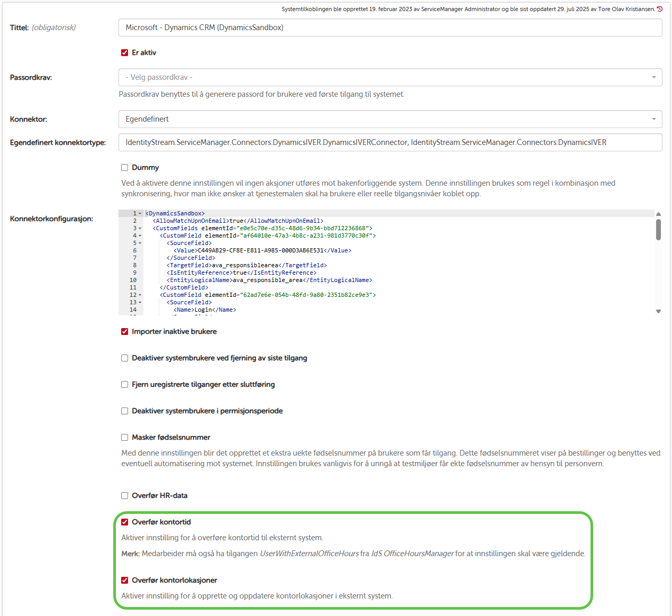Check Fjern uregistrerte tilganger etter sluttføring
The width and height of the screenshot is (672, 616).
(125, 385)
